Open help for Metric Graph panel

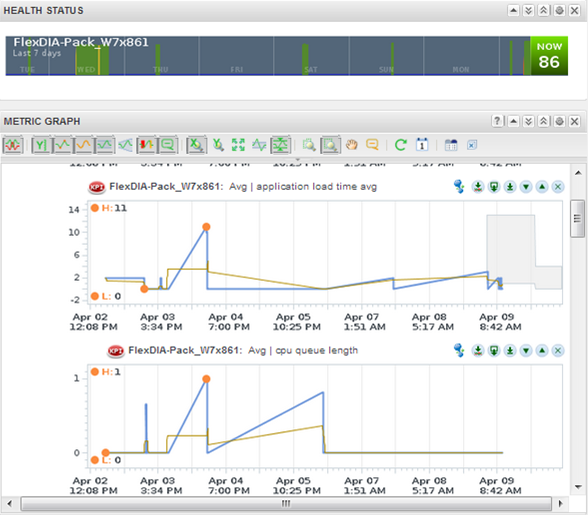[x=497, y=121]
